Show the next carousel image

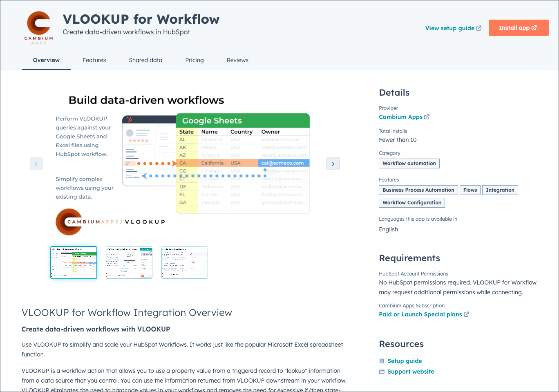pyautogui.click(x=333, y=164)
